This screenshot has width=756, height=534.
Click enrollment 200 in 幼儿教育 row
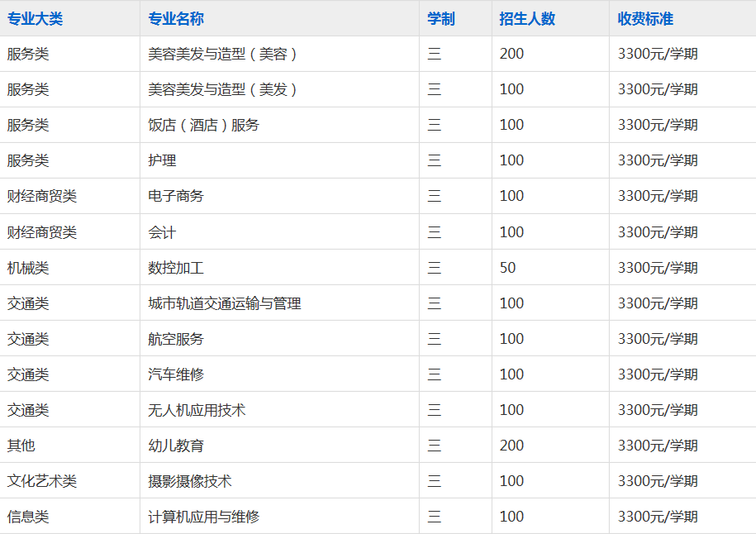[x=511, y=446]
